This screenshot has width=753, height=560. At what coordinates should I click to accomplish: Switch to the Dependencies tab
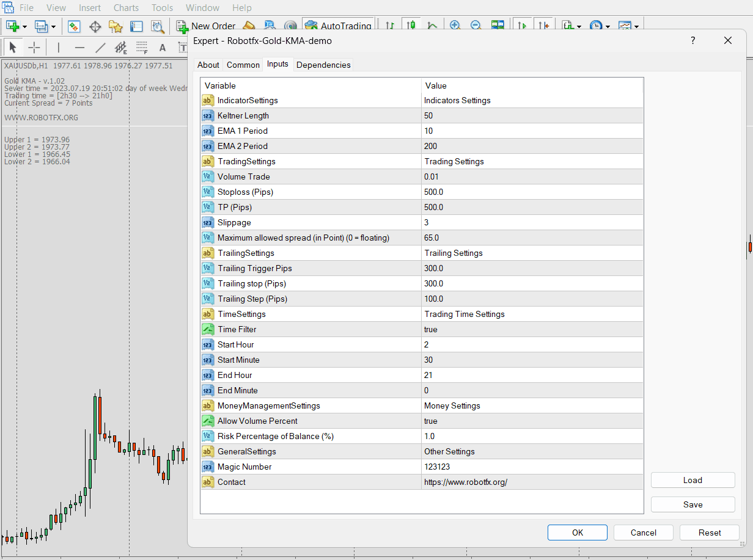[323, 65]
